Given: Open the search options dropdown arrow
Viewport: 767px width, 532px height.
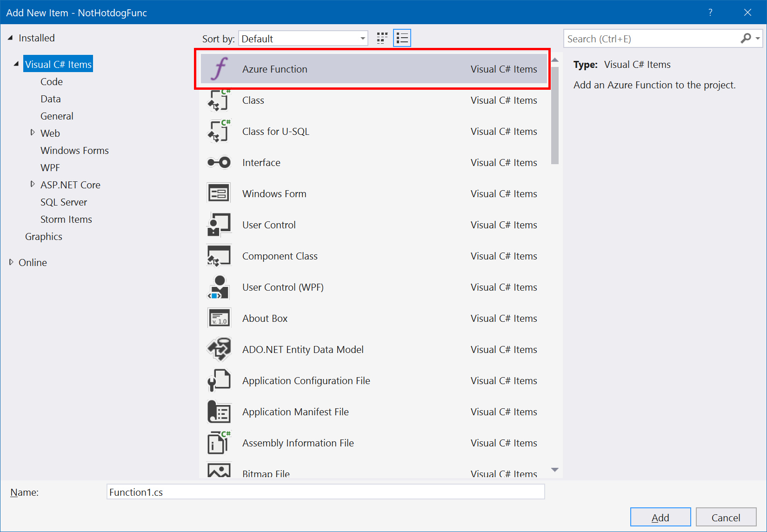Looking at the screenshot, I should tap(758, 39).
